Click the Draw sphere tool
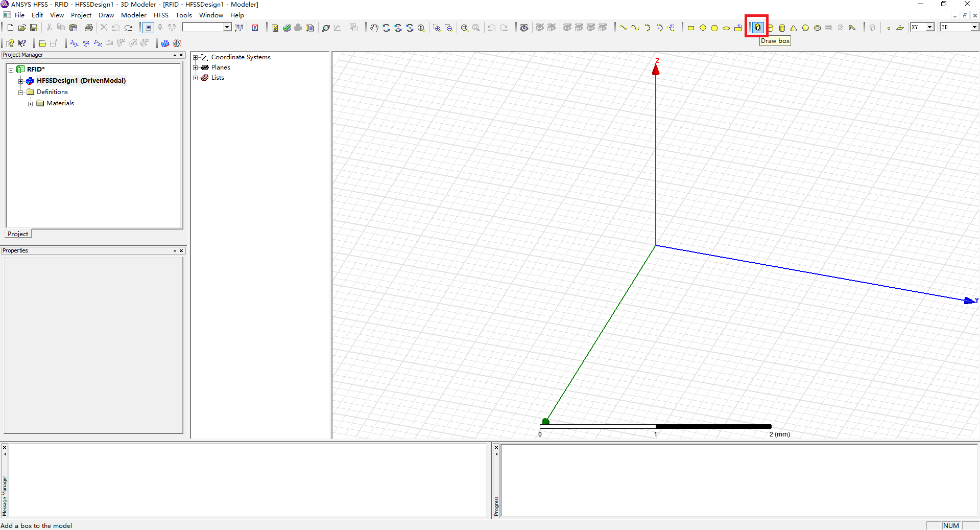The width and height of the screenshot is (980, 530). (805, 28)
